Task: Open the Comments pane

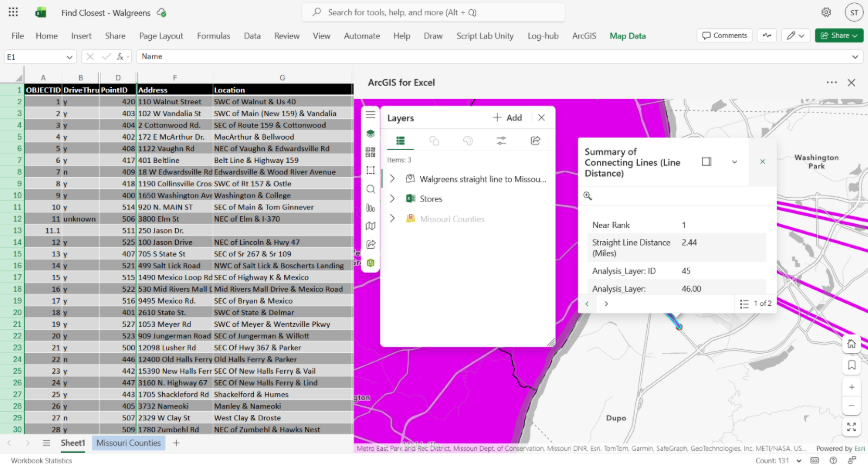Action: tap(725, 35)
